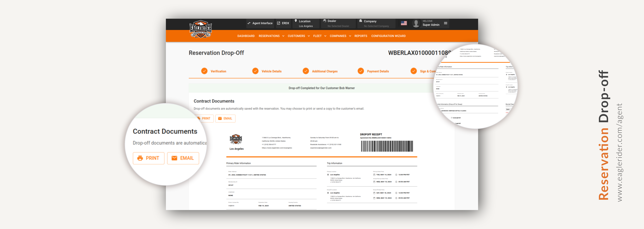Click the Primary Rider Information section heading
The width and height of the screenshot is (644, 229).
click(239, 163)
